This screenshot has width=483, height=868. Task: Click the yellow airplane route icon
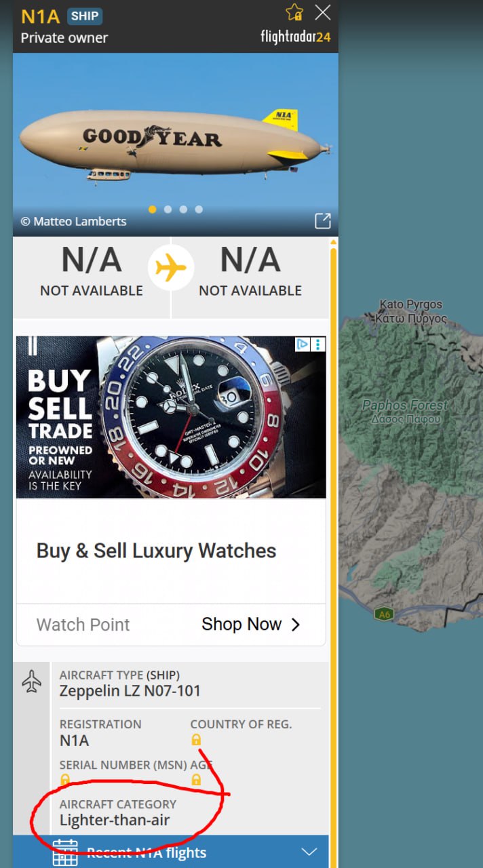(171, 269)
